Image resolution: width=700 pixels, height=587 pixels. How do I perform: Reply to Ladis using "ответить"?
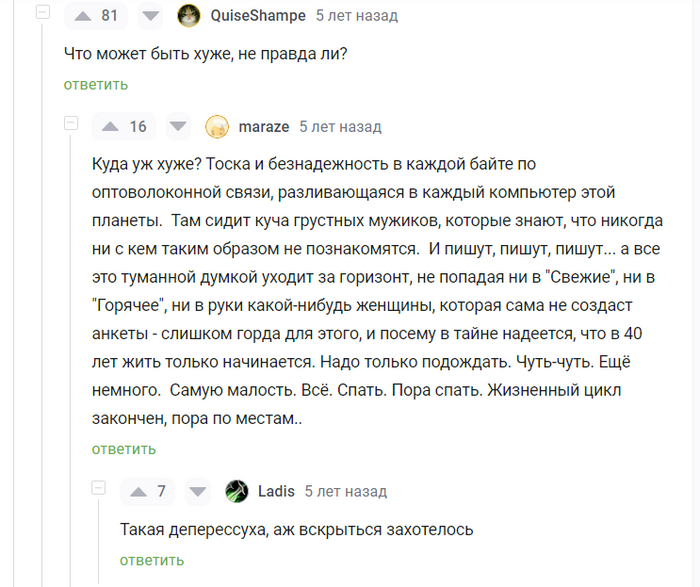(x=152, y=560)
